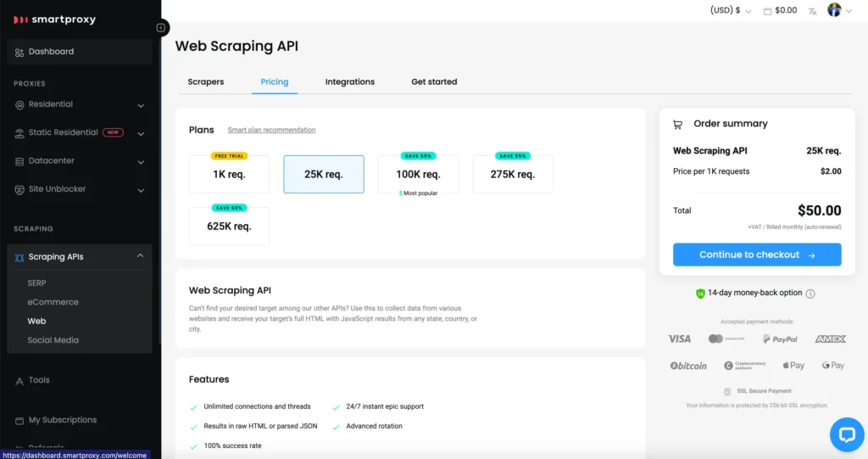Open the live chat bubble icon
Image resolution: width=868 pixels, height=459 pixels.
point(846,434)
